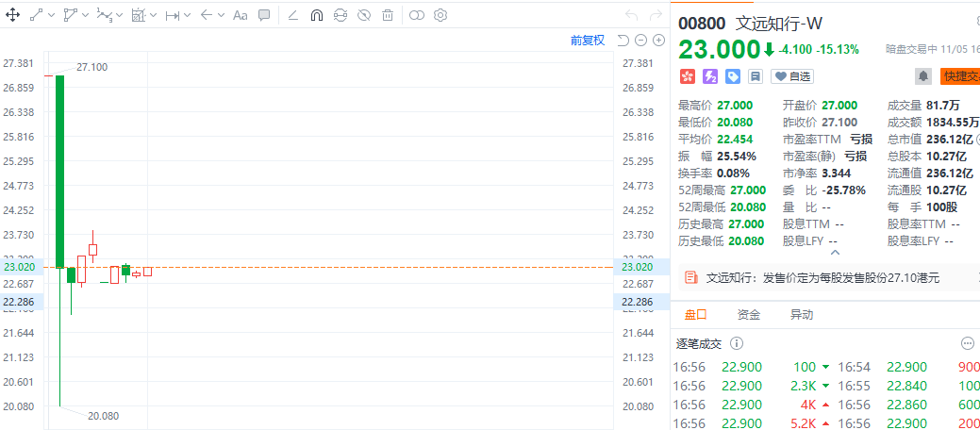Select the comment bubble annotation tool
The height and width of the screenshot is (430, 980).
tap(264, 16)
